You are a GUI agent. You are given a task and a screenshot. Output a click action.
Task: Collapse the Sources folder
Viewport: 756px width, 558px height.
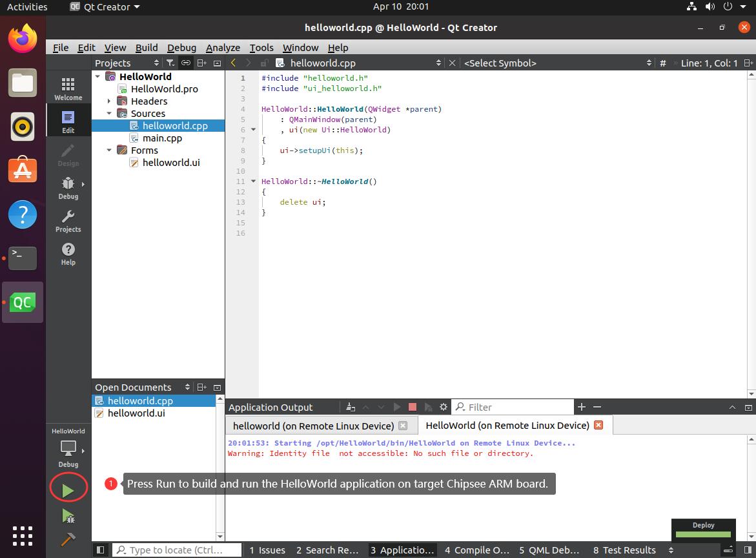click(110, 113)
